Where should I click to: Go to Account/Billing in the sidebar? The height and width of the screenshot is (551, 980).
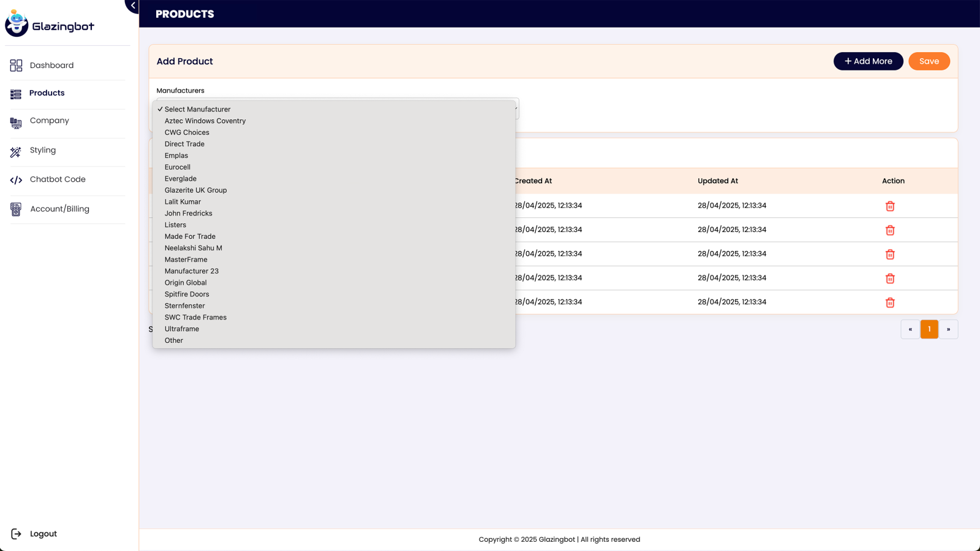(59, 209)
